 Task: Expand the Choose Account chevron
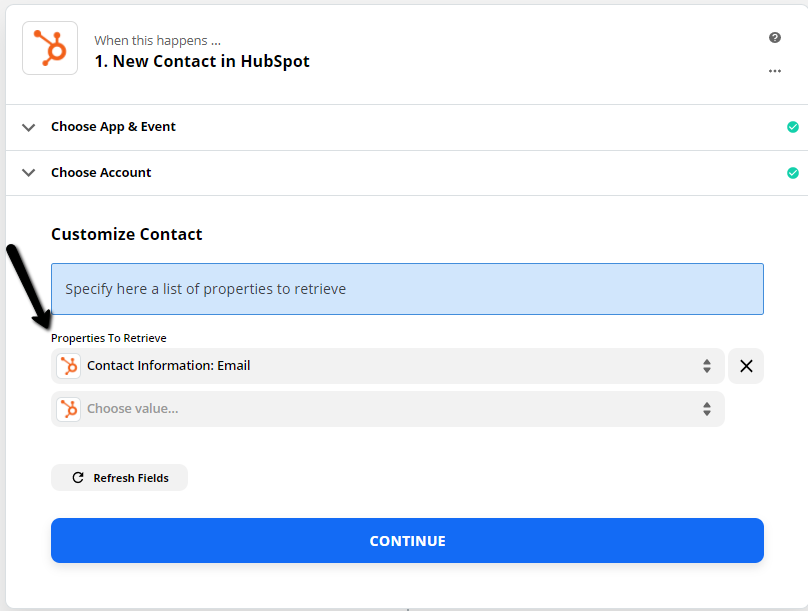29,173
